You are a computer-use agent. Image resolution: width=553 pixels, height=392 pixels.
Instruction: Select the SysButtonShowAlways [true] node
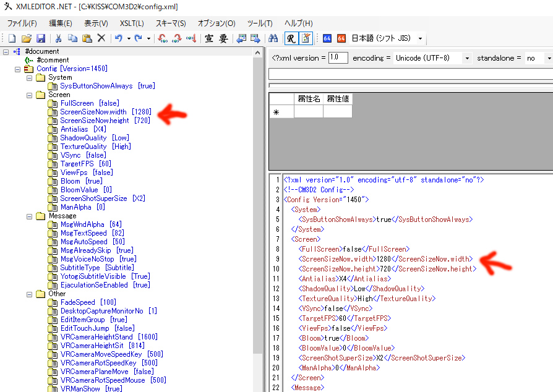click(107, 86)
